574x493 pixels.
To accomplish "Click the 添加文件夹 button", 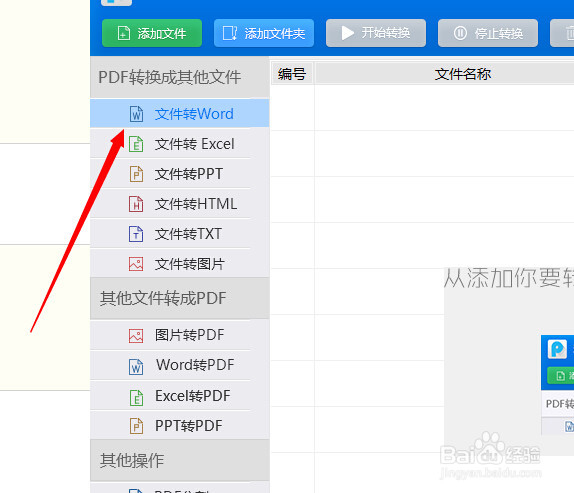I will coord(264,33).
